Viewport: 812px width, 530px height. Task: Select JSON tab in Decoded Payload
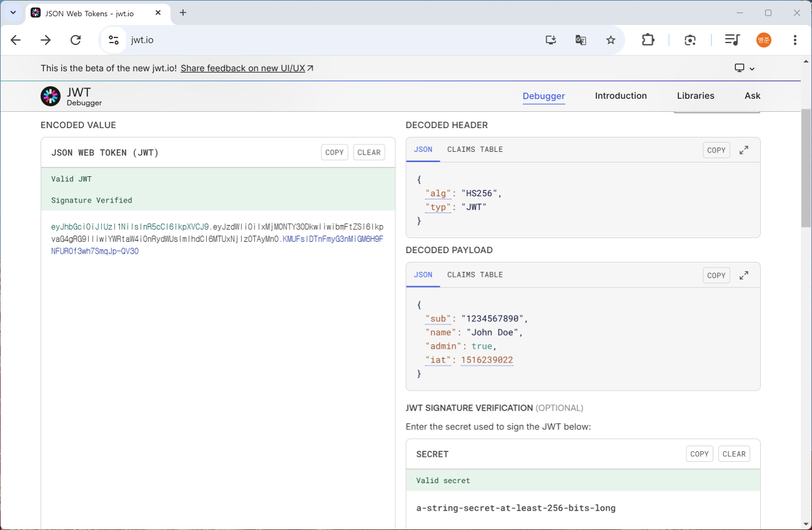pos(423,275)
